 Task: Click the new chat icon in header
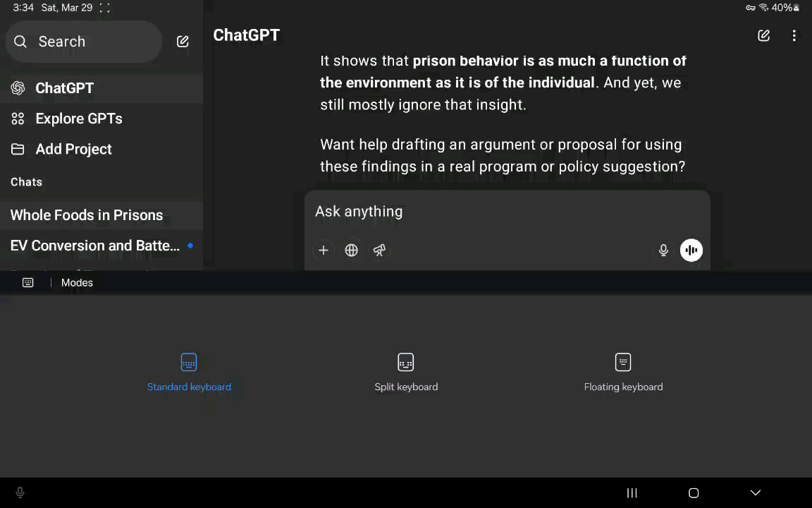[764, 35]
